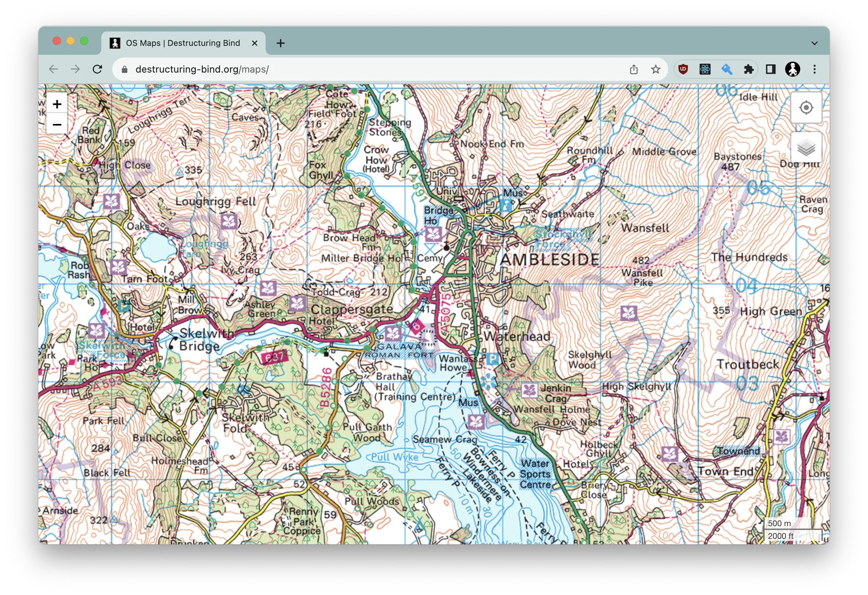Open a new tab

click(281, 43)
